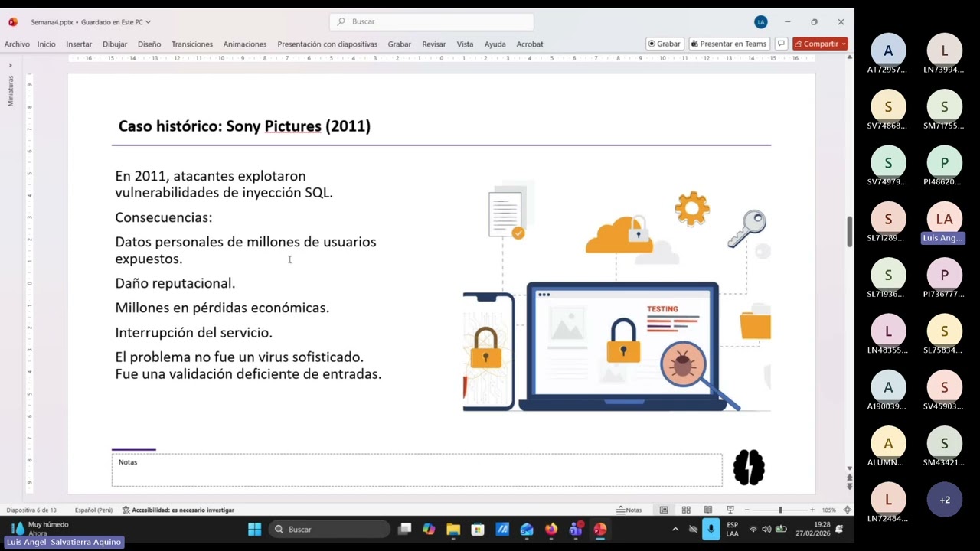Open Presentación con diapositivas tab

pyautogui.click(x=328, y=44)
